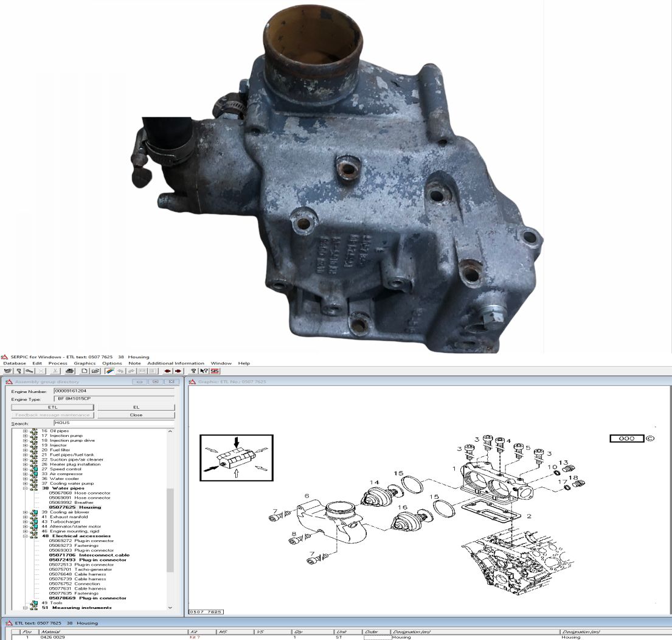The height and width of the screenshot is (640, 672).
Task: Click the key icon in toolbar
Action: (x=29, y=371)
